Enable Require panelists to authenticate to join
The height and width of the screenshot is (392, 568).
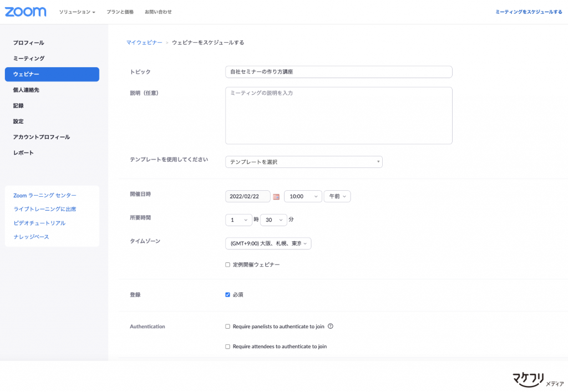click(x=227, y=327)
